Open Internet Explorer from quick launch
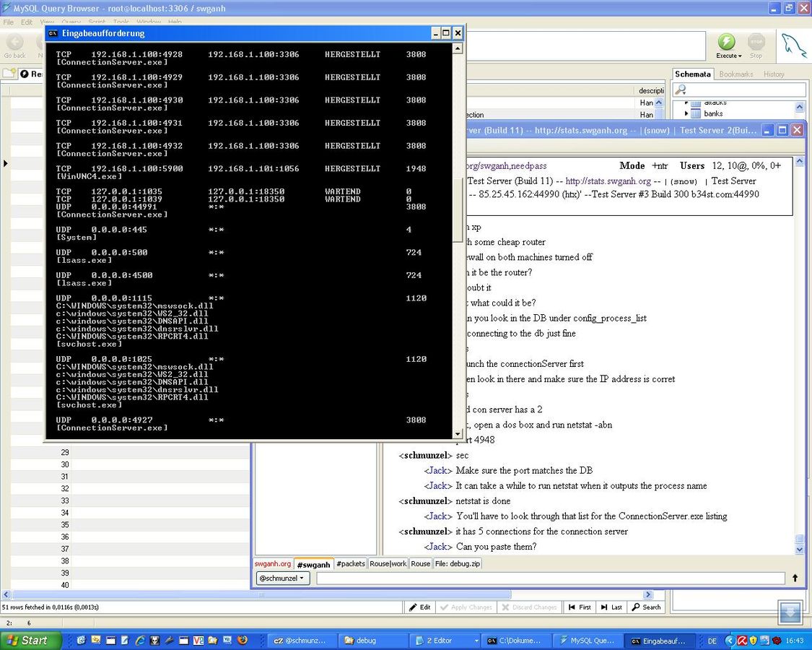 tap(140, 641)
